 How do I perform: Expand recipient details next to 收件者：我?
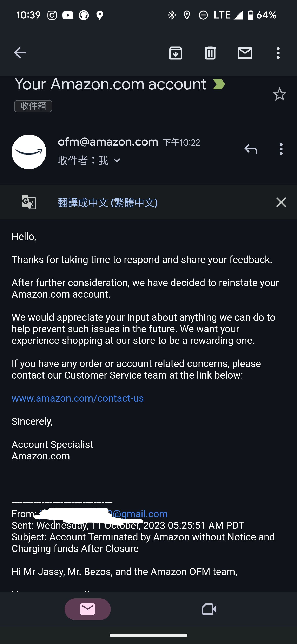coord(117,160)
